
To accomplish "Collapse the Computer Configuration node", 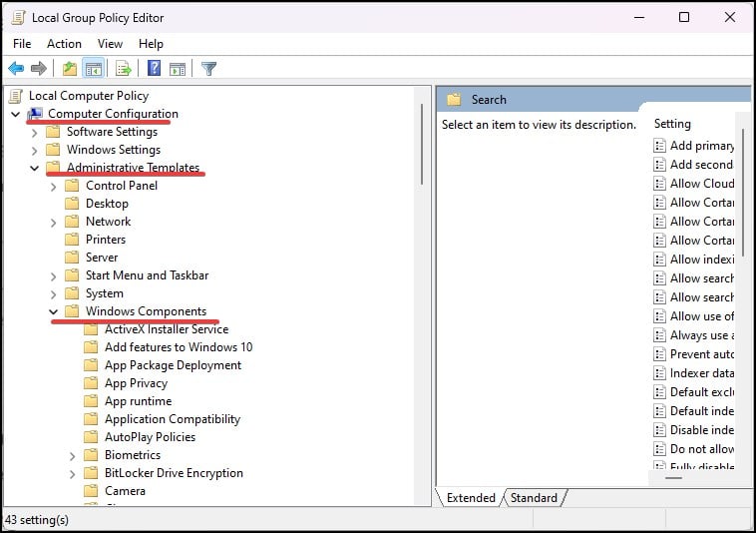I will [15, 115].
